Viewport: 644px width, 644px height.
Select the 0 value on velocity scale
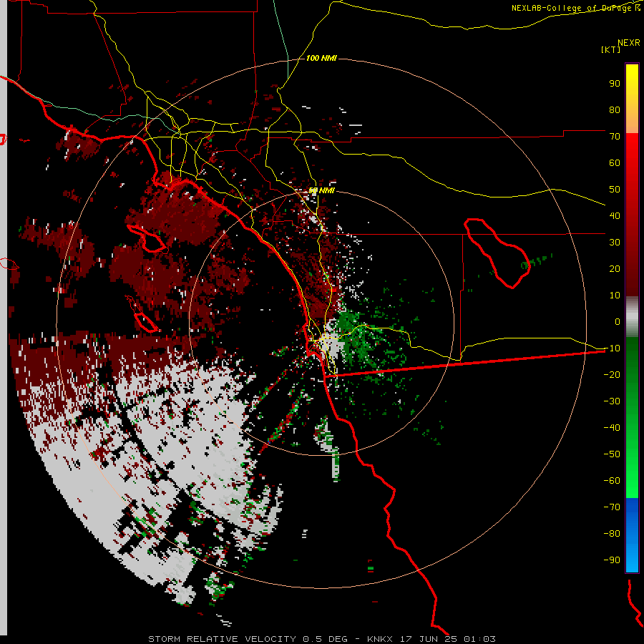pos(618,321)
